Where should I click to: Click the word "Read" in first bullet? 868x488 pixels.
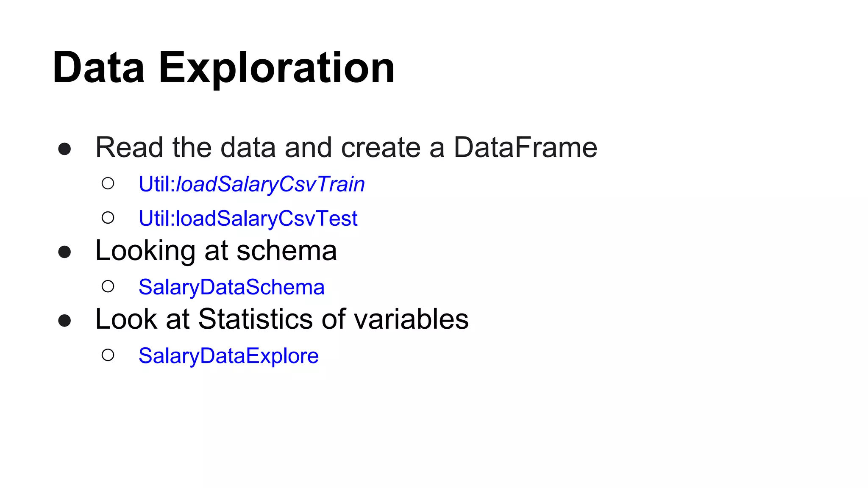(x=129, y=147)
